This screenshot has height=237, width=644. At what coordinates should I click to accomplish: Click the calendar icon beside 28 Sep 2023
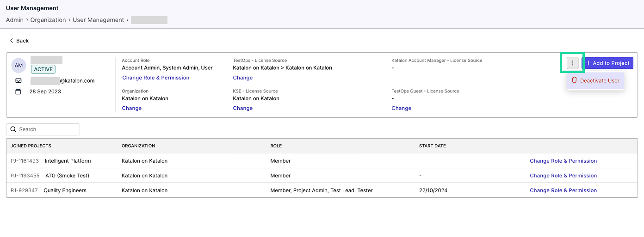coord(19,91)
